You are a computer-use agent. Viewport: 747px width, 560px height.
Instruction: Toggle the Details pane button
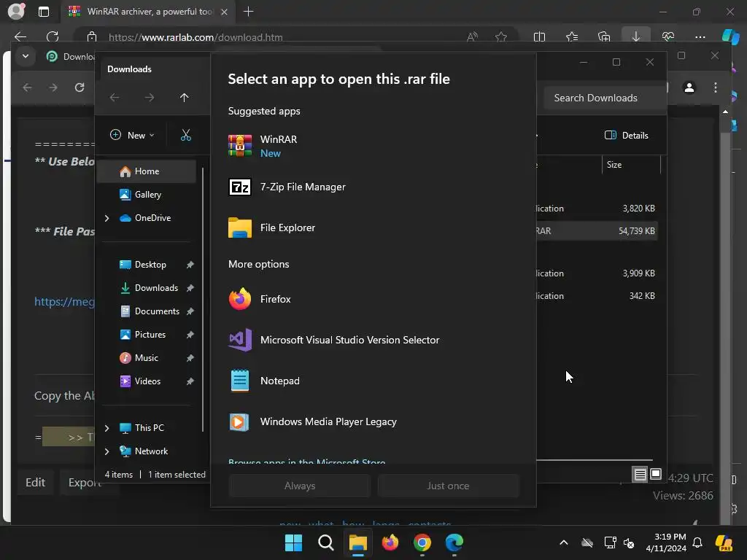pyautogui.click(x=626, y=135)
